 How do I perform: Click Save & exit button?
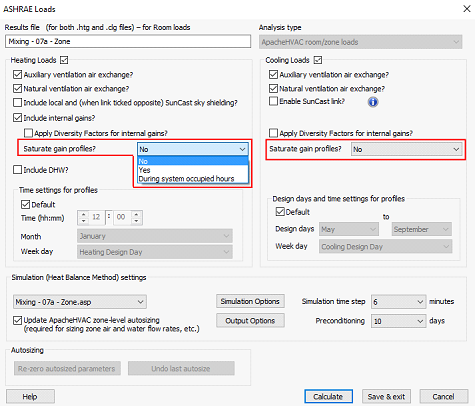point(386,396)
